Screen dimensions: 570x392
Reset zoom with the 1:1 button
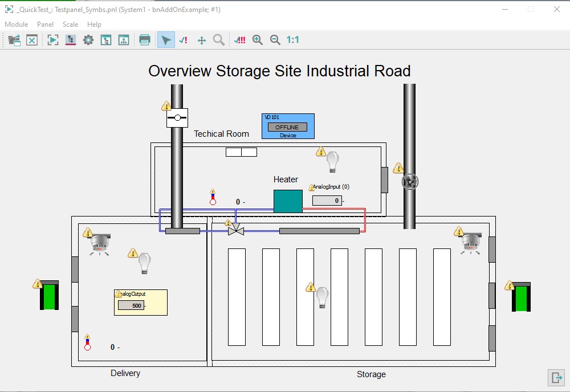click(x=293, y=40)
